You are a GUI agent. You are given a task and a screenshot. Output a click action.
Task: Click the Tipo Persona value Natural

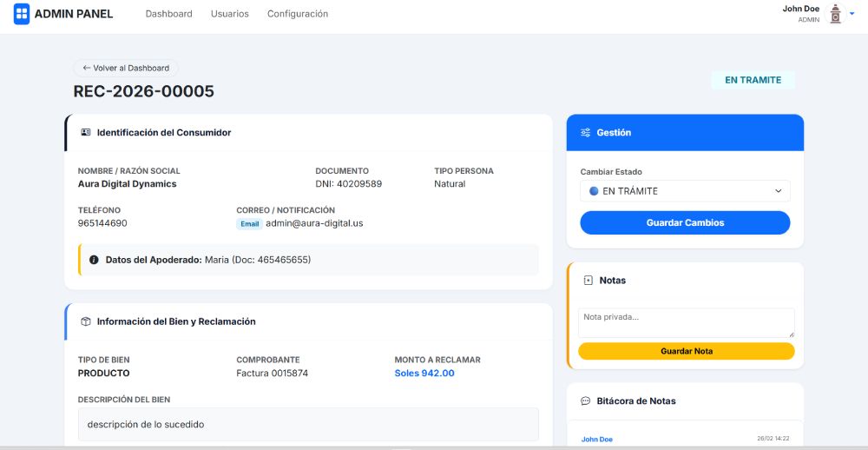(x=450, y=184)
